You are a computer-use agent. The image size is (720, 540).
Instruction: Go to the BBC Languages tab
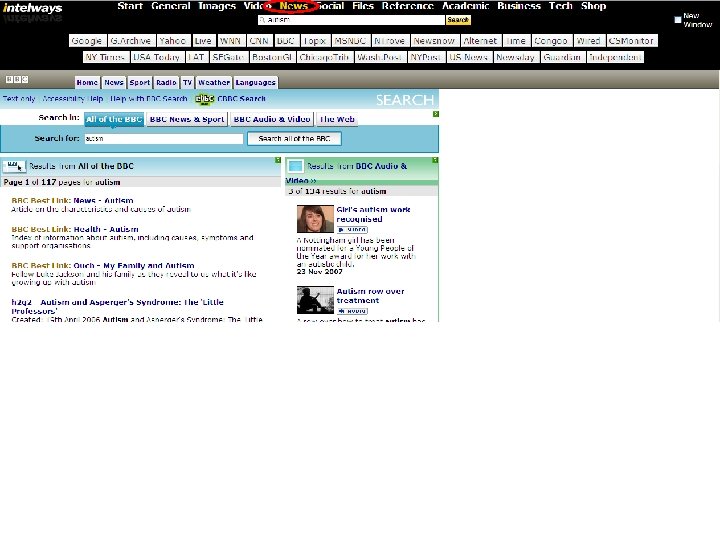tap(256, 83)
